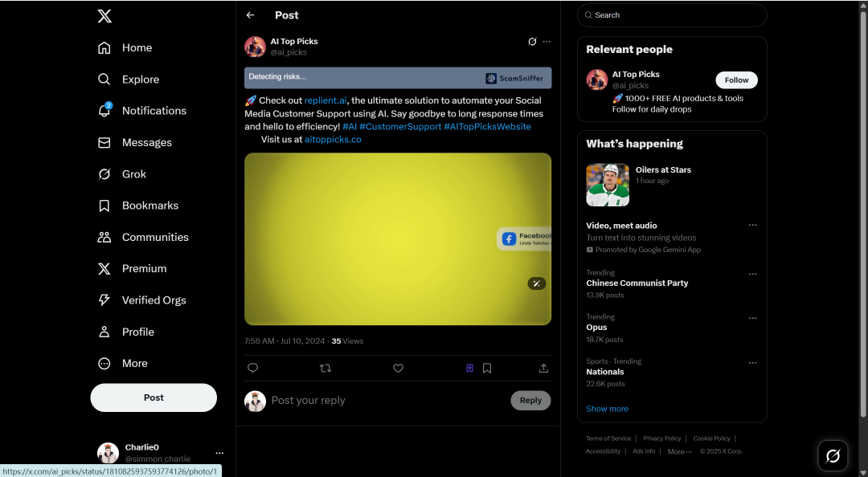Open trending Chinese Communist Party
This screenshot has width=868, height=477.
637,283
